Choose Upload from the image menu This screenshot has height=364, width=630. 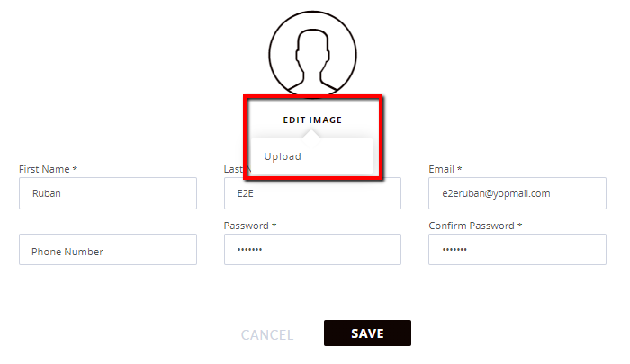coord(283,156)
